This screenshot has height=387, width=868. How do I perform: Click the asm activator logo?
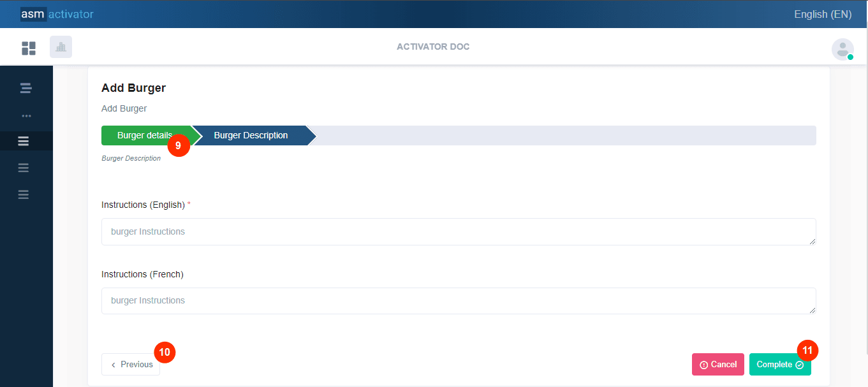(x=57, y=14)
